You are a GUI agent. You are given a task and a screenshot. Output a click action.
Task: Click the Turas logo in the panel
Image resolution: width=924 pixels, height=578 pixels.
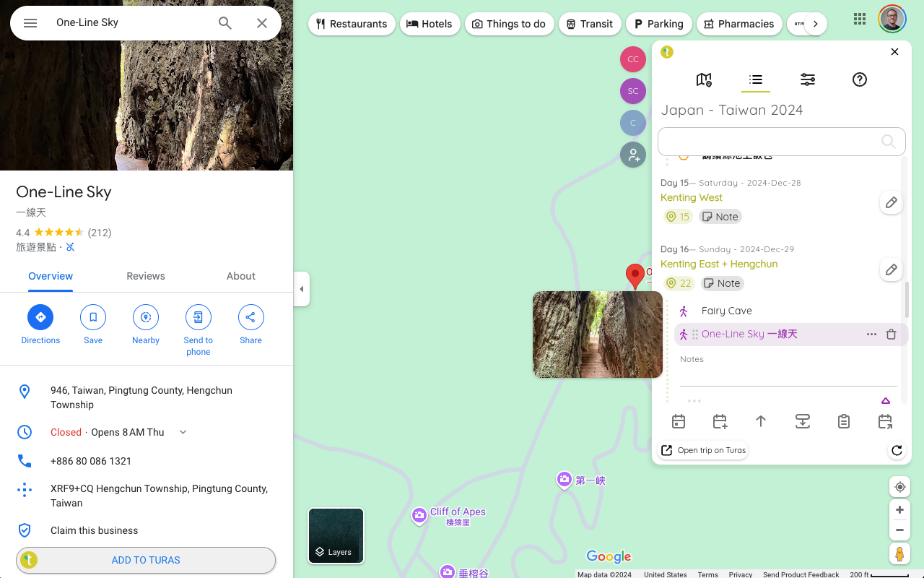tap(667, 52)
